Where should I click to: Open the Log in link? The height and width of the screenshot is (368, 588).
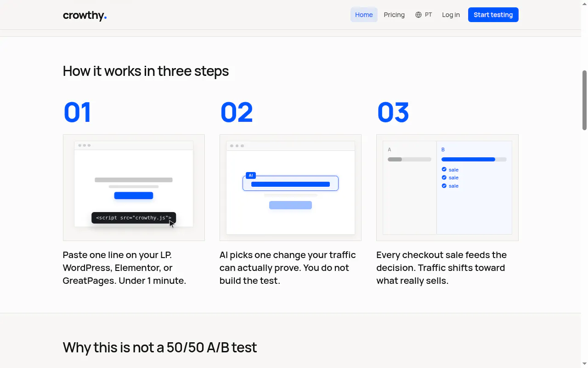451,15
